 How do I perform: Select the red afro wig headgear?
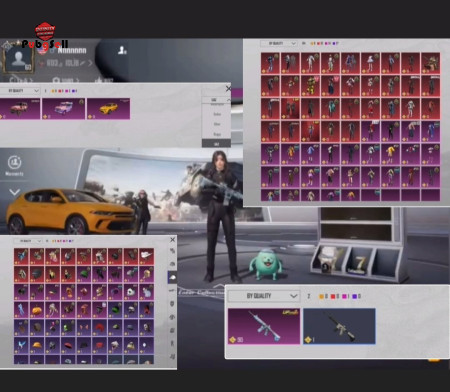coord(99,328)
